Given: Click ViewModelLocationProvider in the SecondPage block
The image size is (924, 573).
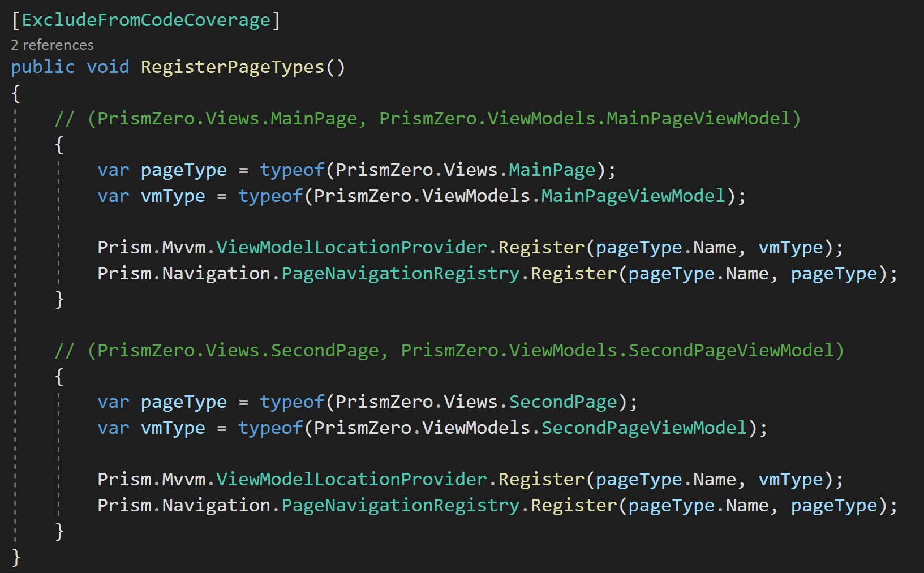Looking at the screenshot, I should point(351,480).
